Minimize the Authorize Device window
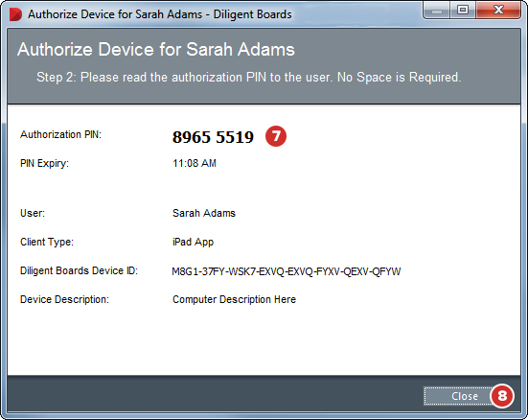The width and height of the screenshot is (528, 420). point(437,11)
